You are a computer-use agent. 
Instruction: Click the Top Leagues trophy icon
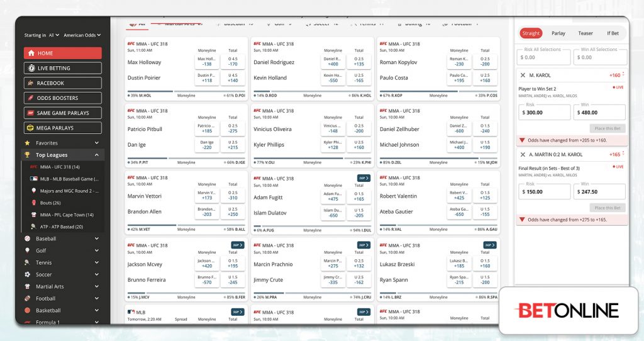click(x=28, y=155)
